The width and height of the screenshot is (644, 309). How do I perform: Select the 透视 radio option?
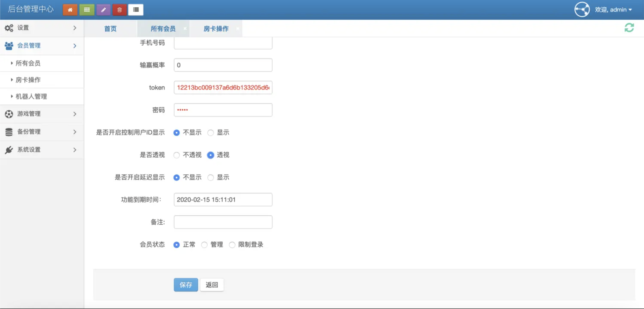point(211,155)
